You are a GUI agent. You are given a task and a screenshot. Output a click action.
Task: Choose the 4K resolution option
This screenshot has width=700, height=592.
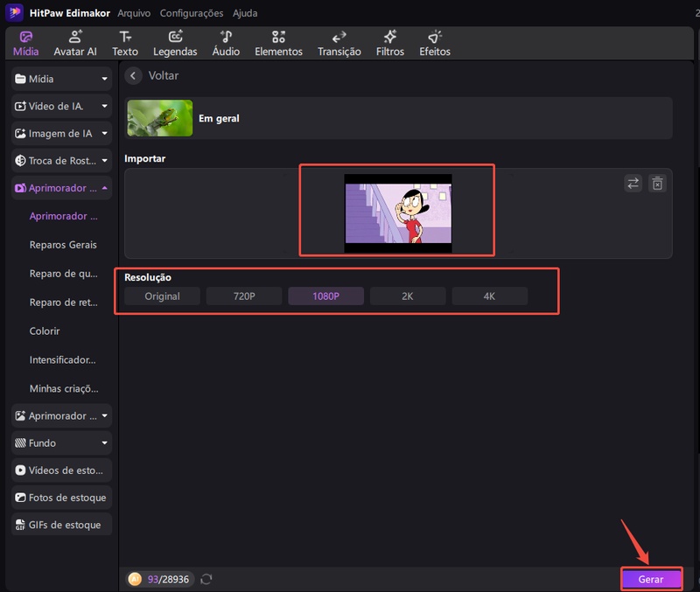tap(489, 296)
